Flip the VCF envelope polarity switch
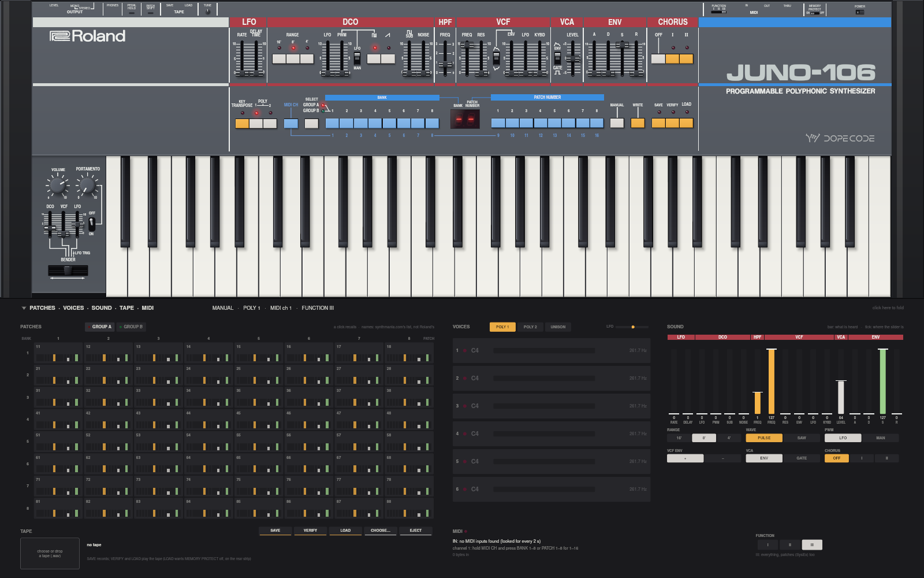 pyautogui.click(x=496, y=58)
